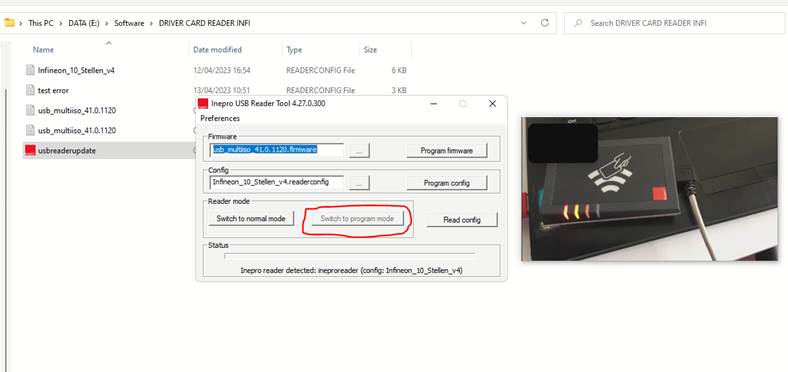Navigate to Software breadcrumb
This screenshot has height=372, width=788.
click(x=129, y=23)
